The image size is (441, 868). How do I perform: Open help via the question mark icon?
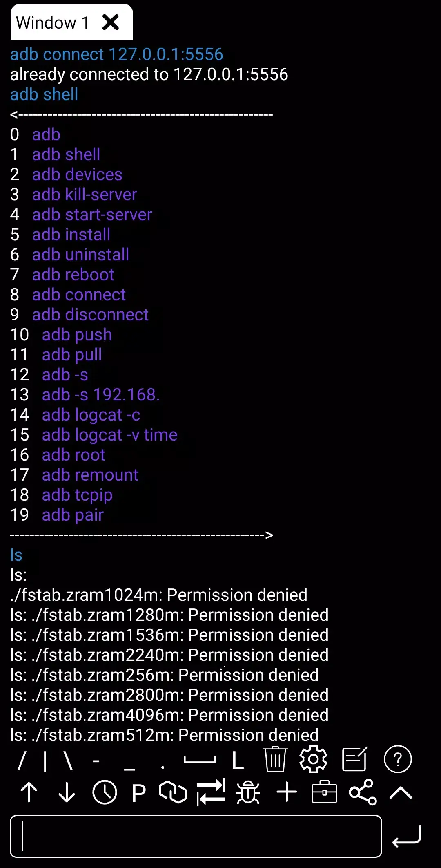pyautogui.click(x=397, y=759)
